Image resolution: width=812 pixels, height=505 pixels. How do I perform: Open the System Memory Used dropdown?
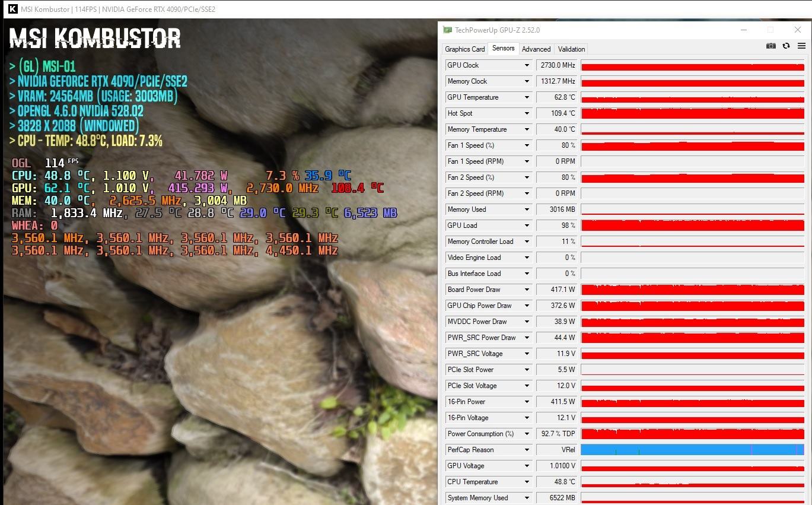click(526, 498)
